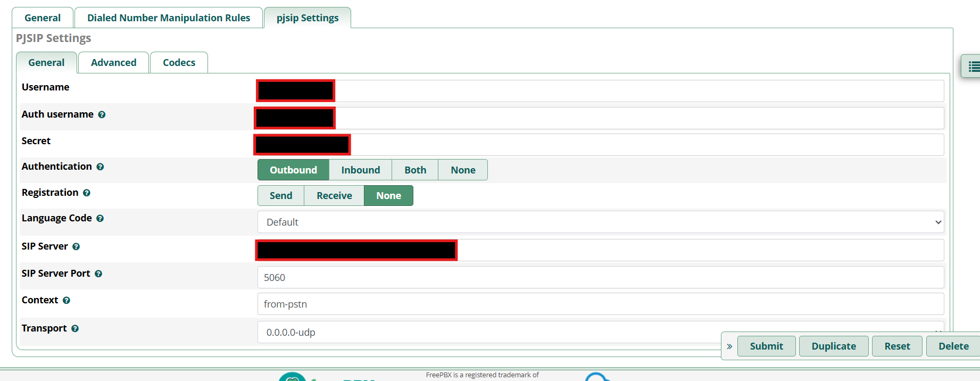
Task: Open the Registration help tooltip icon
Action: tap(87, 193)
